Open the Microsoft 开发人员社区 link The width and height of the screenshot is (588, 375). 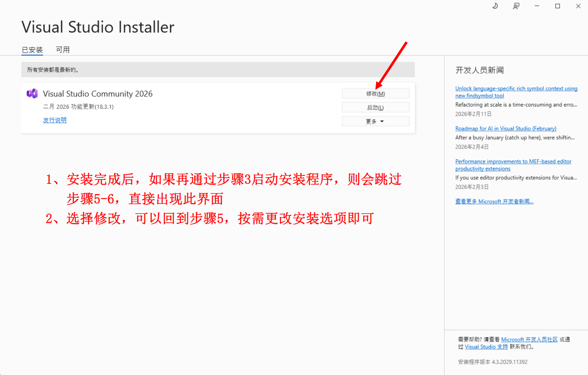pos(529,339)
